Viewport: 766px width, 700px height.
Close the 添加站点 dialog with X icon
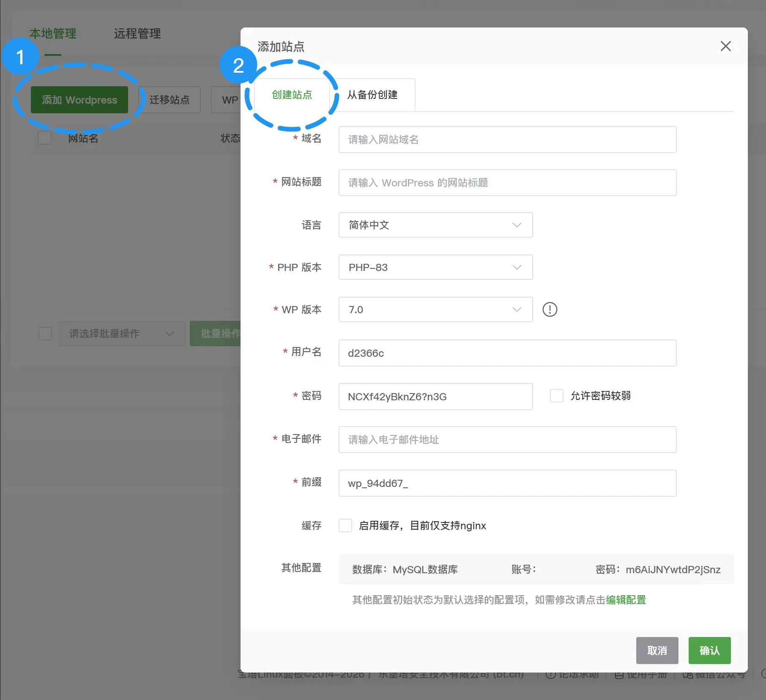[x=725, y=46]
